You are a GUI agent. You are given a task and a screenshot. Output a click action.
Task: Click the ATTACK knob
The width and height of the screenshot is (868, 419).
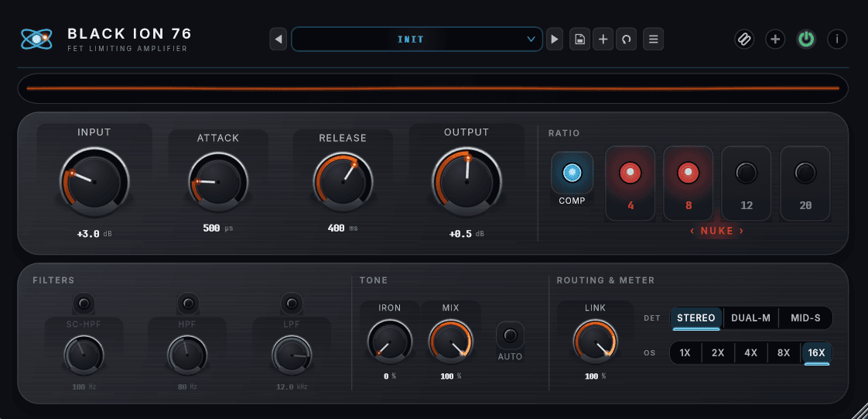218,182
